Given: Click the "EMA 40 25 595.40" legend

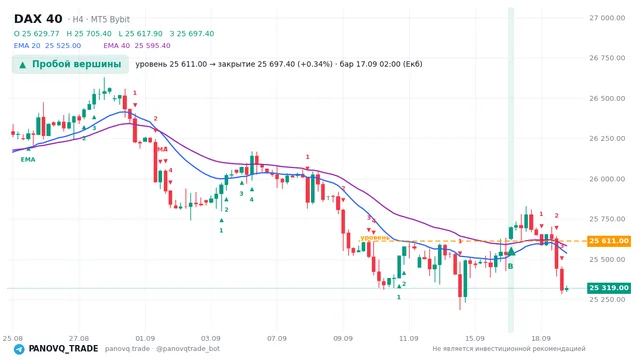Looking at the screenshot, I should tap(137, 46).
